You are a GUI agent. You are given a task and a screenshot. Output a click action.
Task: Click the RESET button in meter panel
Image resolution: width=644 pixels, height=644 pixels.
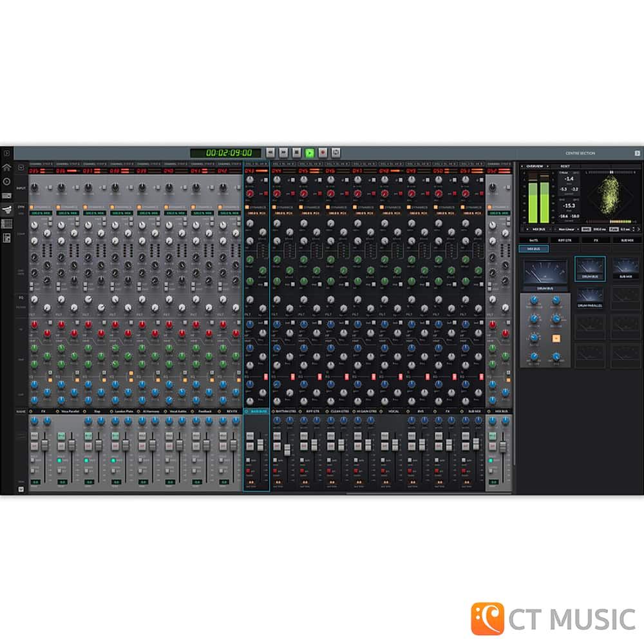click(565, 166)
